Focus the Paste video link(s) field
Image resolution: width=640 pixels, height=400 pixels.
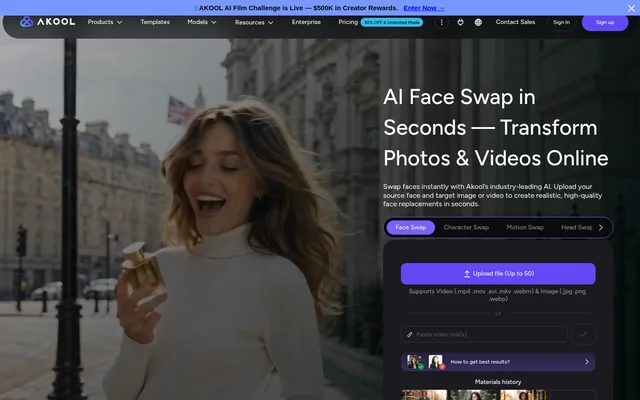(484, 334)
